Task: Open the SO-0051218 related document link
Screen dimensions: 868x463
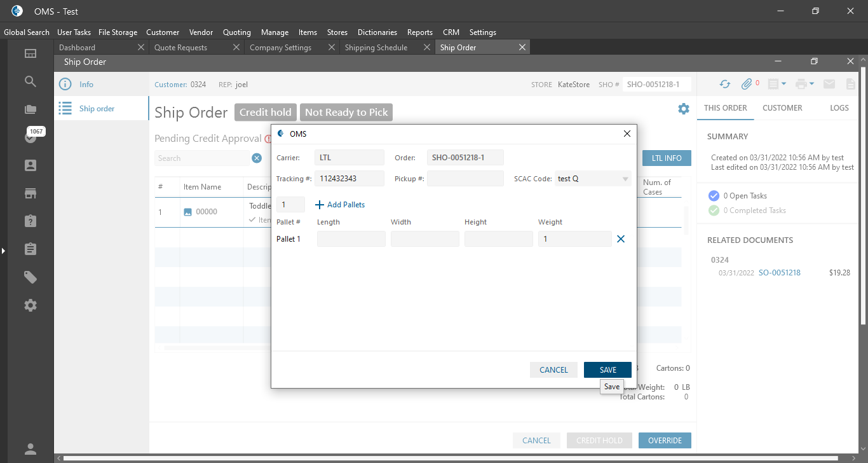Action: pos(779,273)
